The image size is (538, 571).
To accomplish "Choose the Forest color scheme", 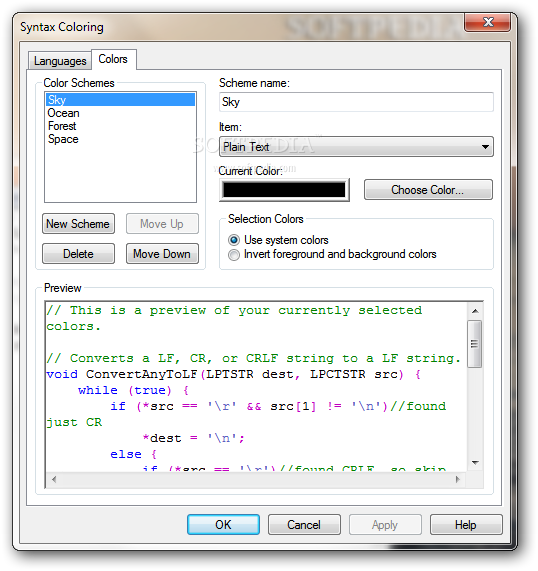I will tap(120, 126).
